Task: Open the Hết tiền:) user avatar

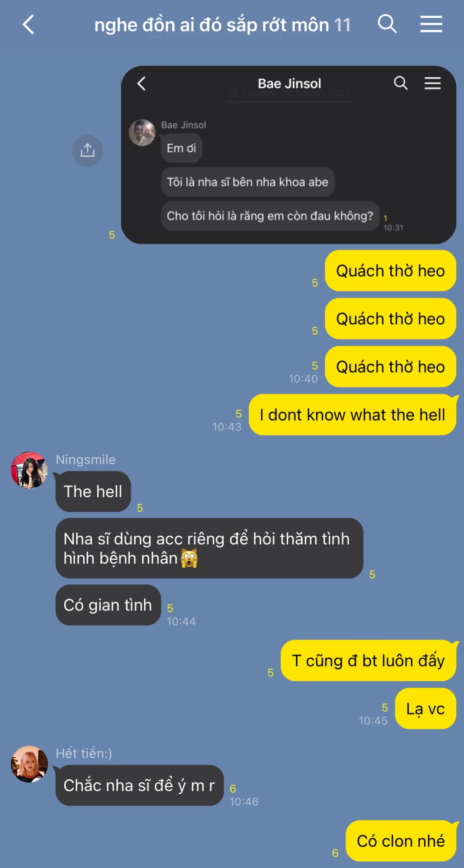Action: coord(29,764)
